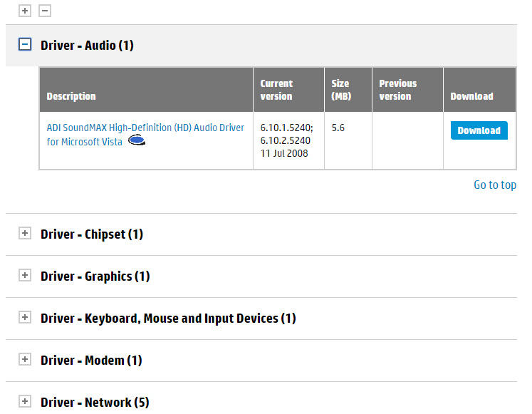Click the Go to top link

coord(495,185)
